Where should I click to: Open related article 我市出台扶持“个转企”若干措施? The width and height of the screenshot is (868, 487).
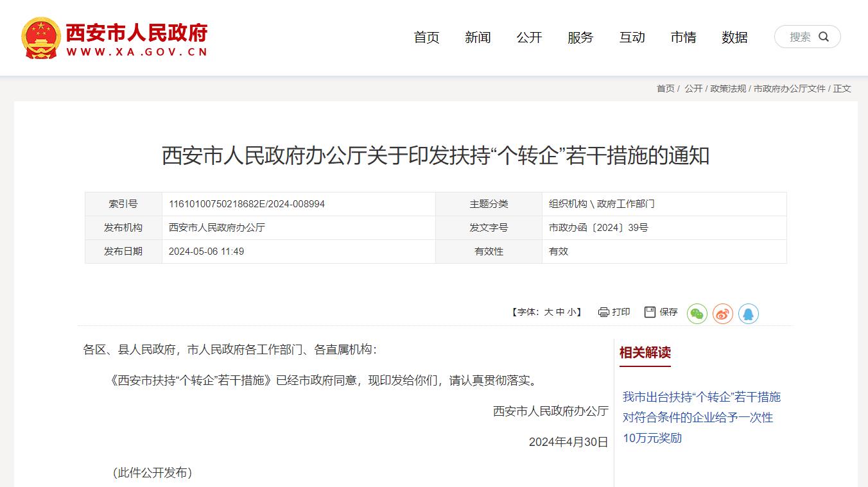[702, 417]
